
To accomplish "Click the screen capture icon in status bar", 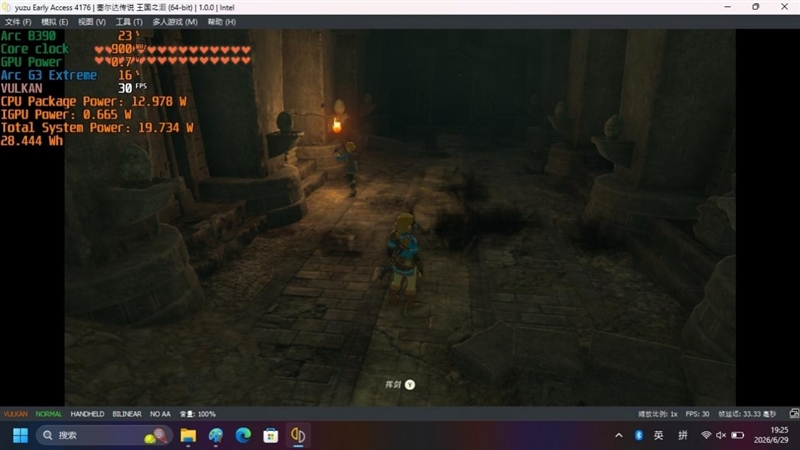I will [x=794, y=414].
